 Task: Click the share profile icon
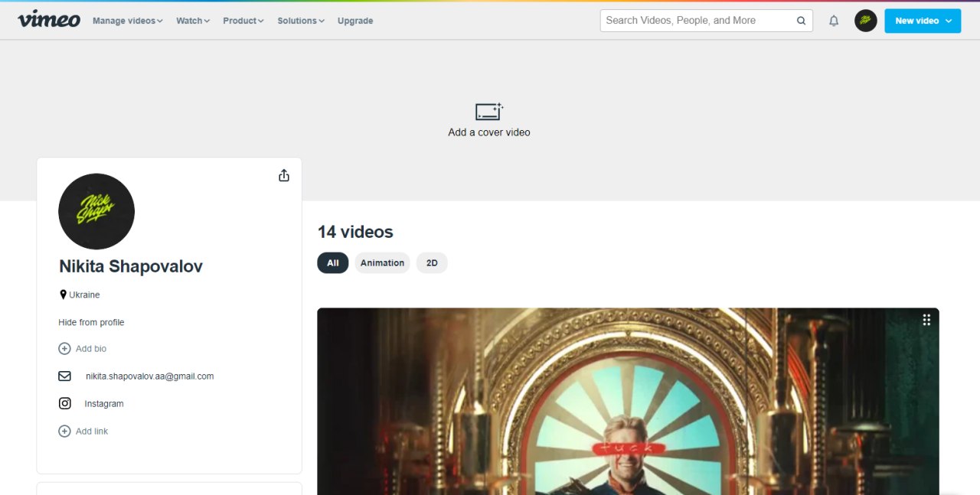pyautogui.click(x=284, y=175)
